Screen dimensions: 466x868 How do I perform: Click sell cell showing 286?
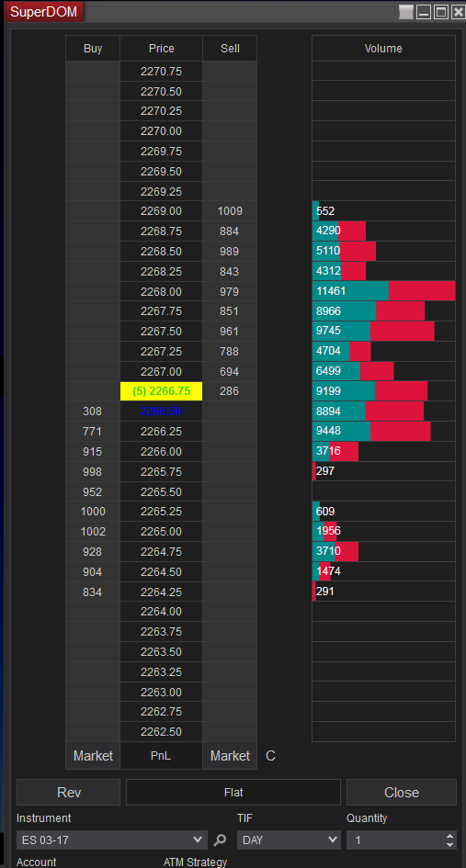tap(230, 390)
